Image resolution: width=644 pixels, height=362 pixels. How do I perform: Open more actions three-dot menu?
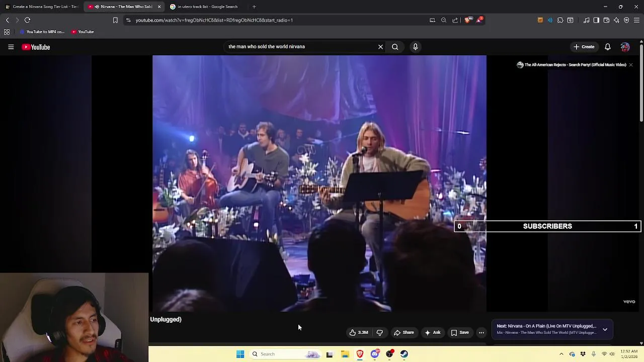pyautogui.click(x=481, y=332)
